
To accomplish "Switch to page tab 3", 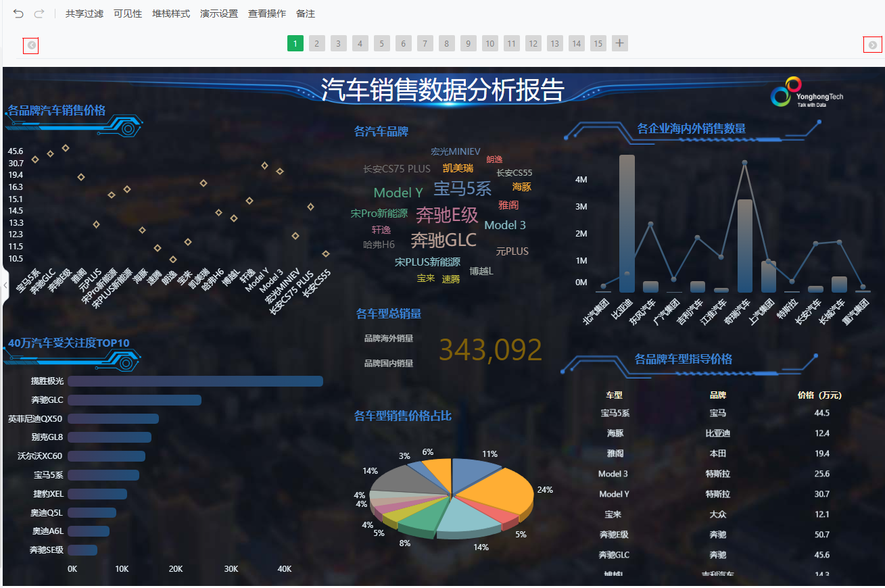I will tap(339, 44).
